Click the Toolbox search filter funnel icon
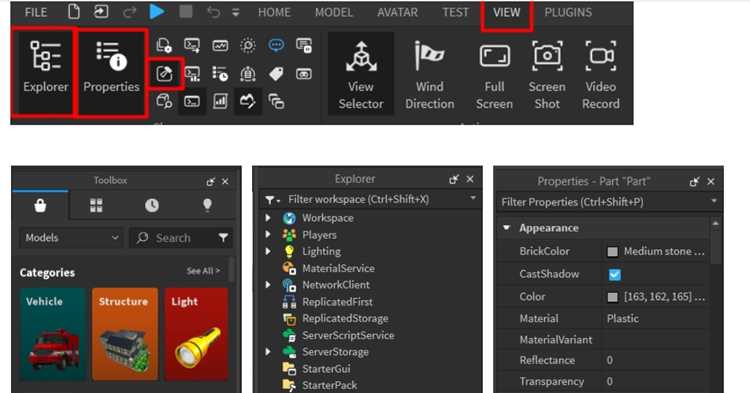This screenshot has height=393, width=750. click(x=223, y=238)
